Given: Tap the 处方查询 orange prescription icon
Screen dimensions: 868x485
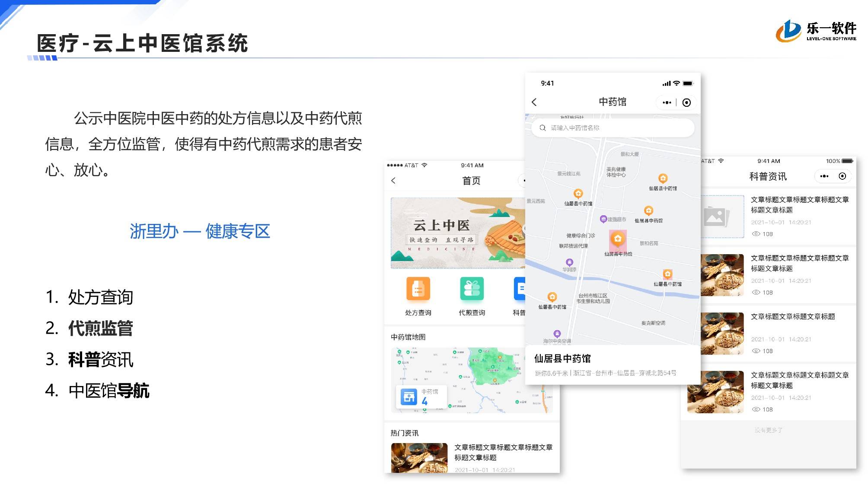Looking at the screenshot, I should tap(418, 288).
